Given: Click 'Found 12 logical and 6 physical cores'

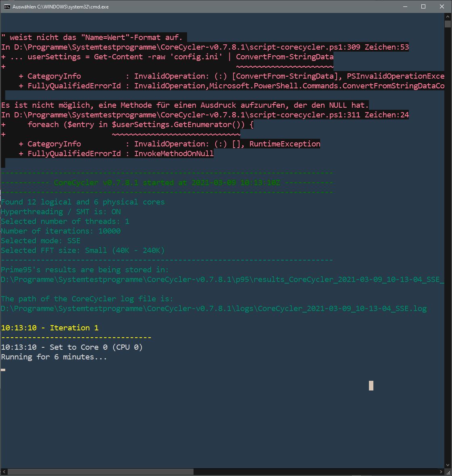Looking at the screenshot, I should click(83, 202).
